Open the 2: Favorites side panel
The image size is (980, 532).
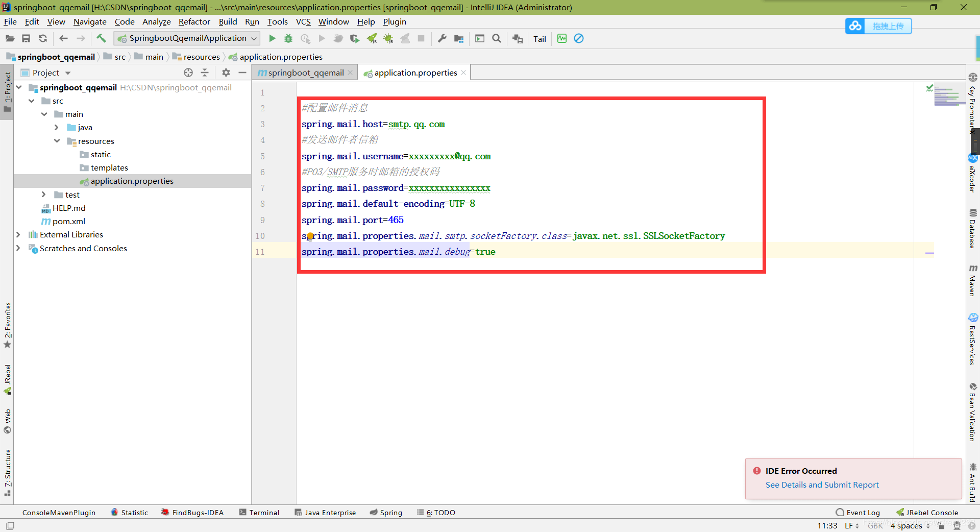pyautogui.click(x=7, y=325)
